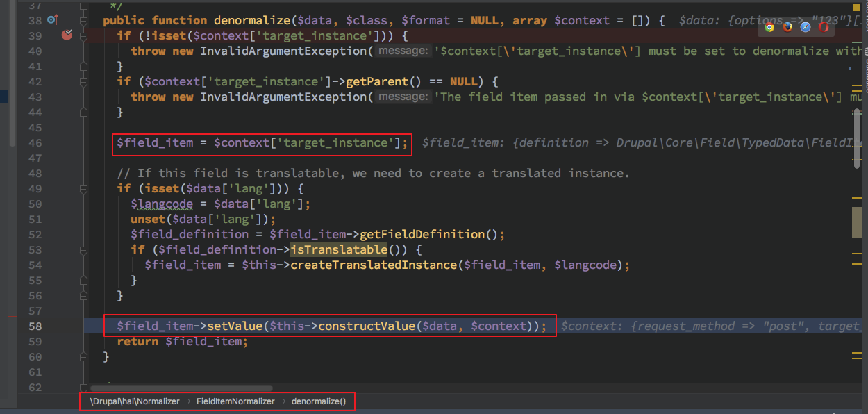This screenshot has height=414, width=868.
Task: Fold the if isset lang block on line 49
Action: [x=84, y=188]
